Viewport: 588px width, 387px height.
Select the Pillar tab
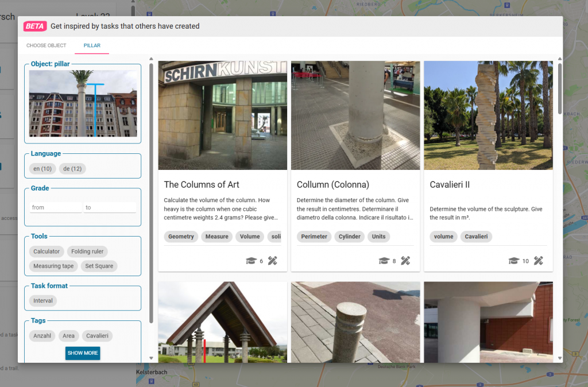[x=92, y=45]
